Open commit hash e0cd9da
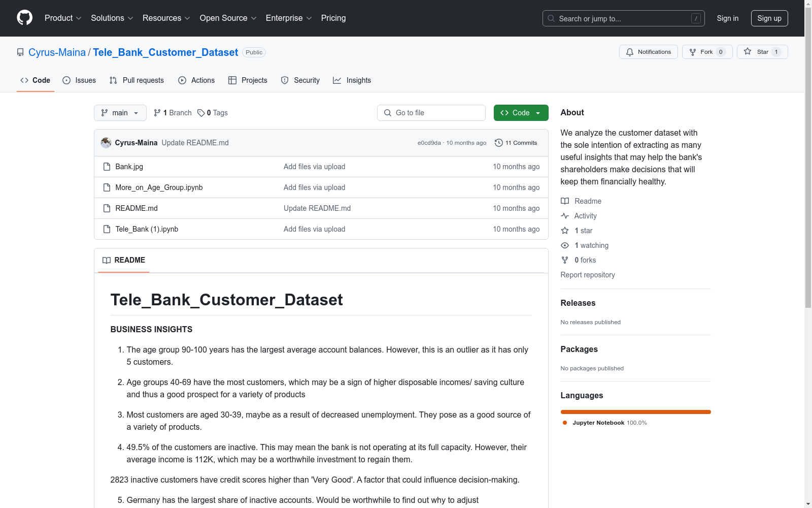 [429, 143]
